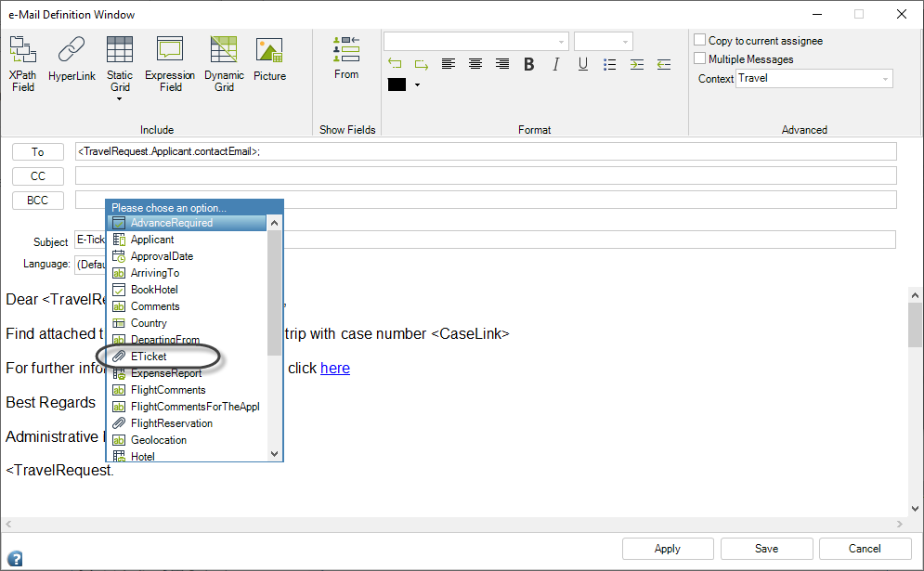This screenshot has width=924, height=571.
Task: Click into the To address field
Action: (x=486, y=151)
